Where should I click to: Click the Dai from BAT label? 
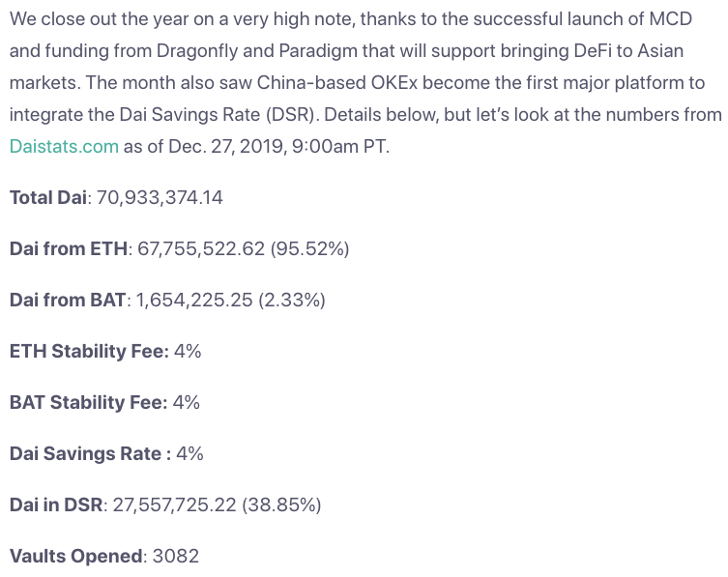(68, 300)
